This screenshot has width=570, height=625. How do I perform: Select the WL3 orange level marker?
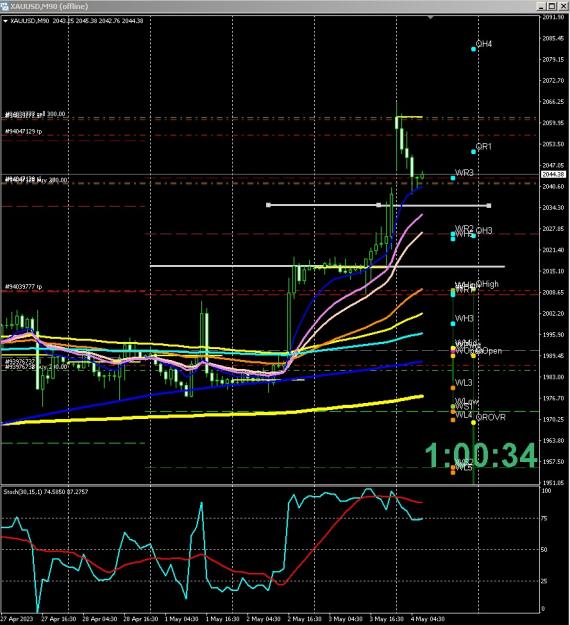click(453, 388)
